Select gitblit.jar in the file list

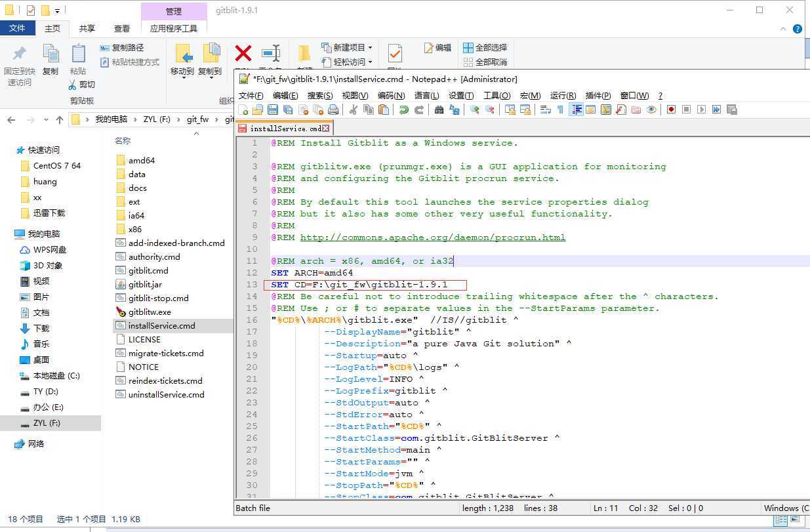point(145,284)
